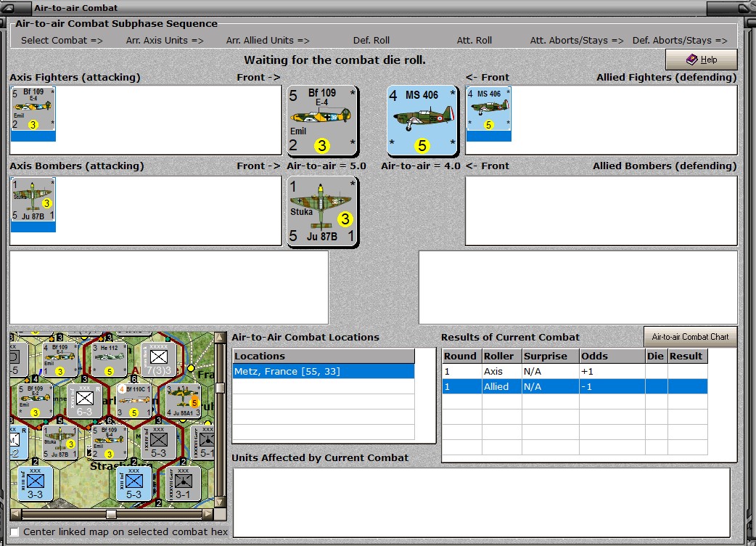Click the Die column header
The height and width of the screenshot is (546, 756).
pyautogui.click(x=656, y=356)
